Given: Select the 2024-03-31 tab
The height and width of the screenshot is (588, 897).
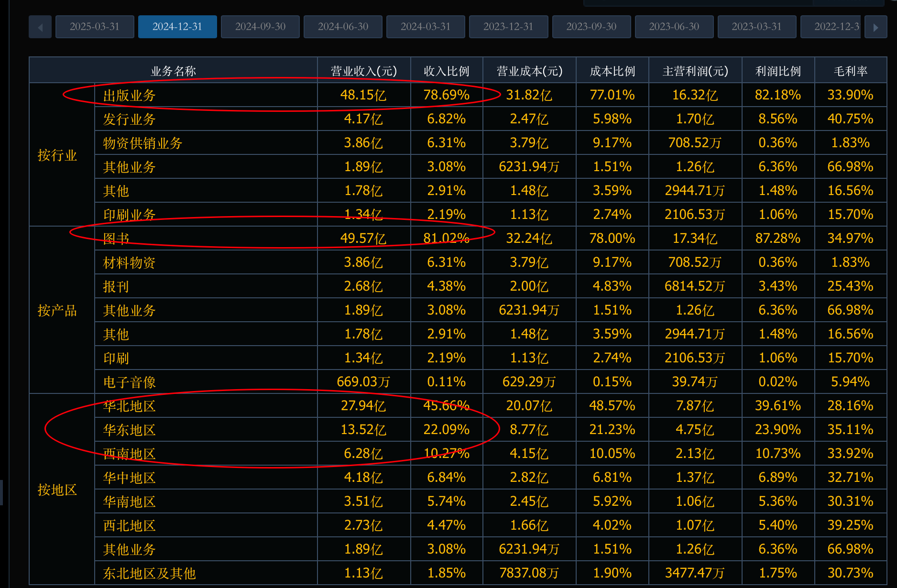Looking at the screenshot, I should pyautogui.click(x=426, y=27).
